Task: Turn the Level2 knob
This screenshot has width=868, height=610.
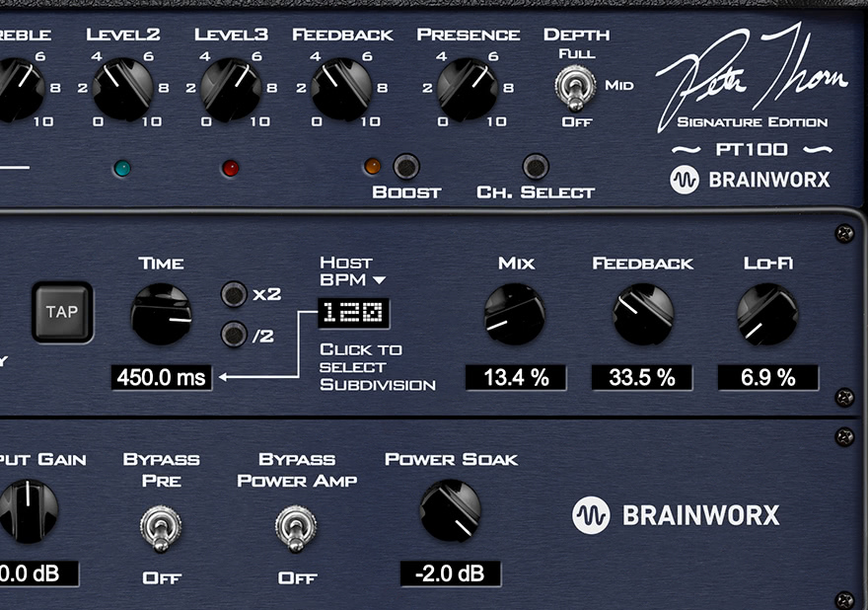Action: pos(123,89)
